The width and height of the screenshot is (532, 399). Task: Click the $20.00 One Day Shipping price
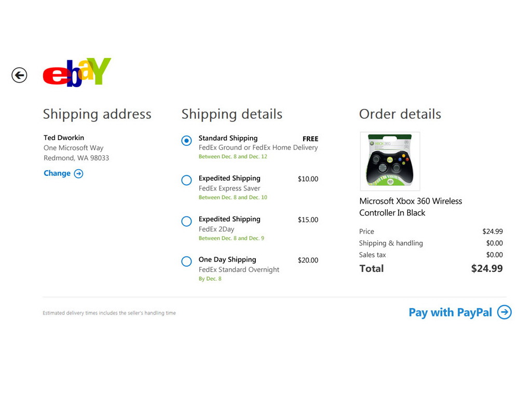coord(308,260)
